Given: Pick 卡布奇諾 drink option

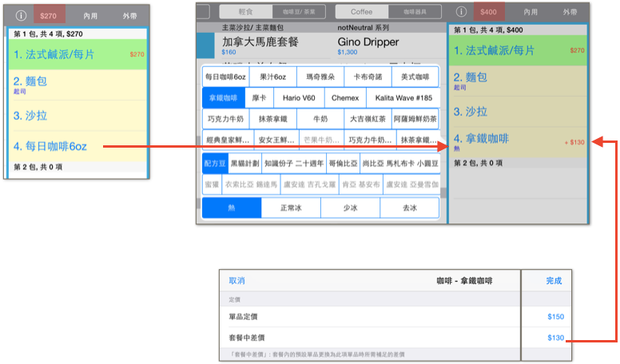Looking at the screenshot, I should [368, 77].
